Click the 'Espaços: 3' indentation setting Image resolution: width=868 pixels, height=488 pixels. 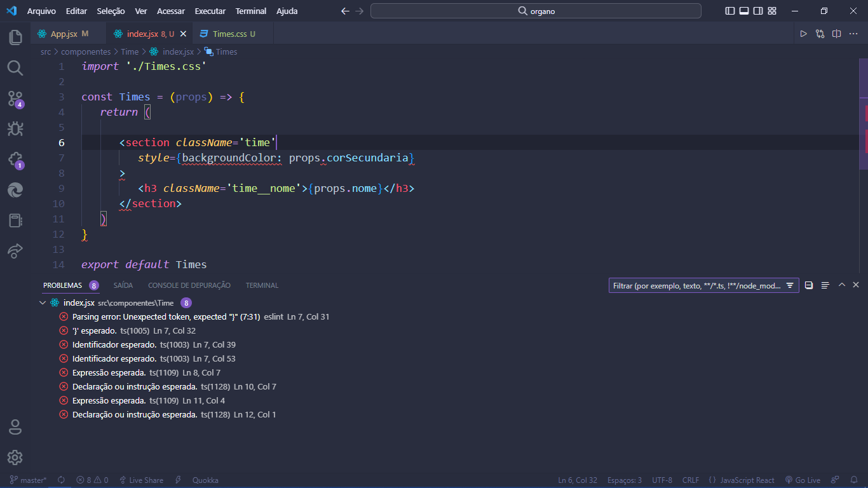(x=625, y=480)
